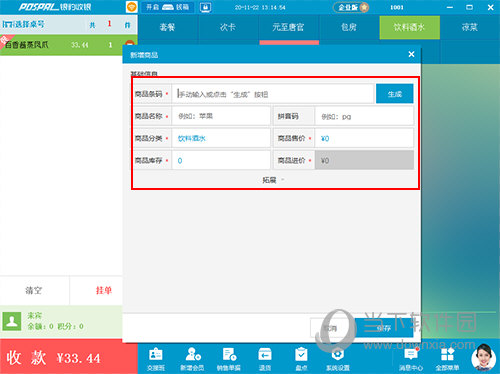Open the 商品分类 category dropdown
Image resolution: width=500 pixels, height=374 pixels.
221,138
